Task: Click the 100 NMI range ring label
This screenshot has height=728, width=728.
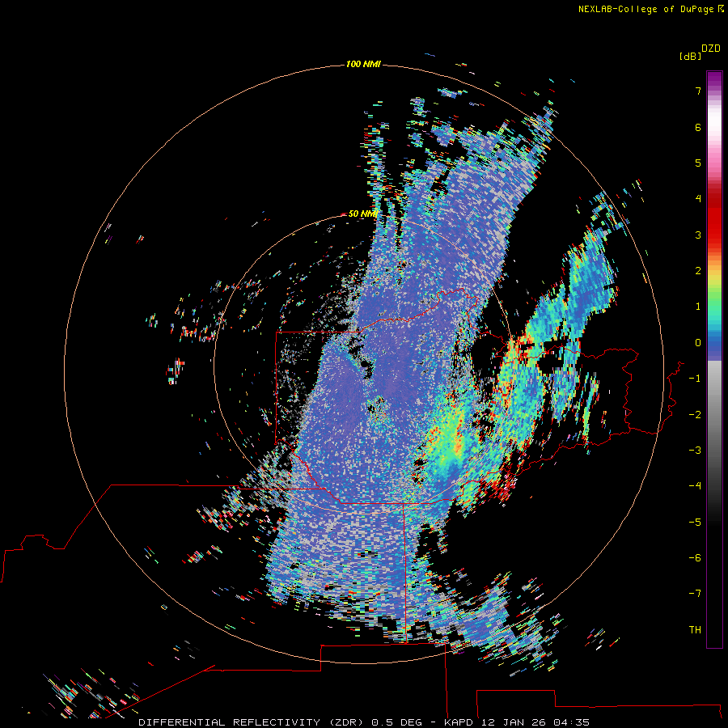Action: coord(363,64)
